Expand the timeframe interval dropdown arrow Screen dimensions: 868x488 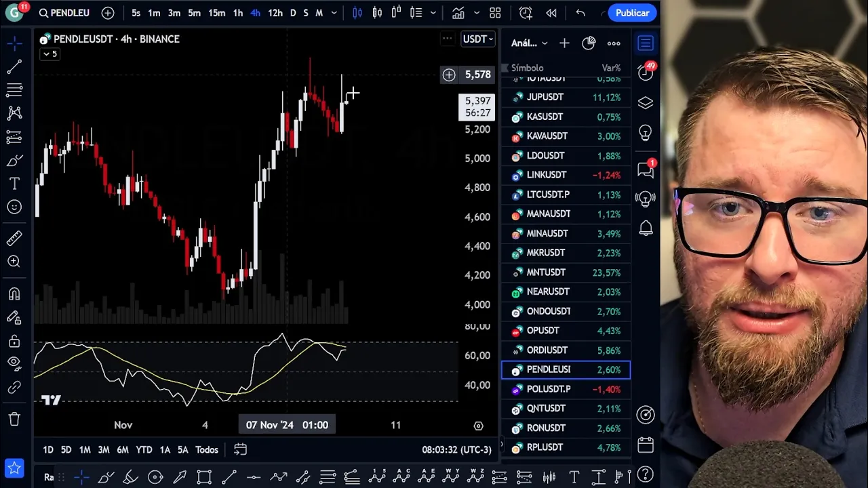point(334,13)
